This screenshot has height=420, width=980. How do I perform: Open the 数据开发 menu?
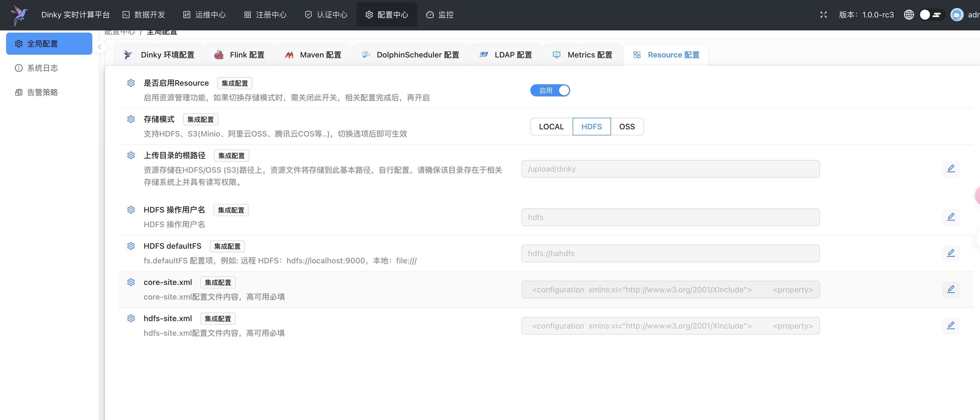point(143,15)
